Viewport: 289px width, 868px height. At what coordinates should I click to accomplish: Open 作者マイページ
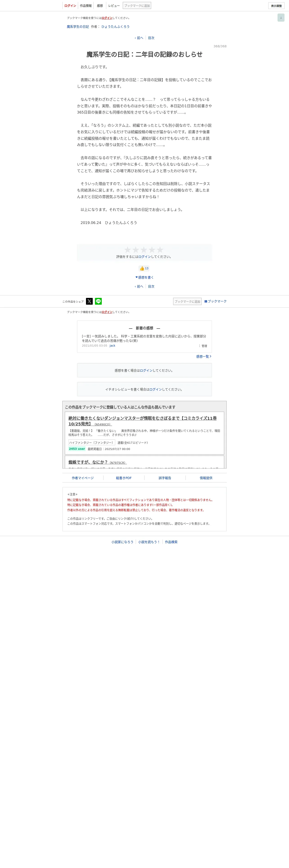pos(83,478)
